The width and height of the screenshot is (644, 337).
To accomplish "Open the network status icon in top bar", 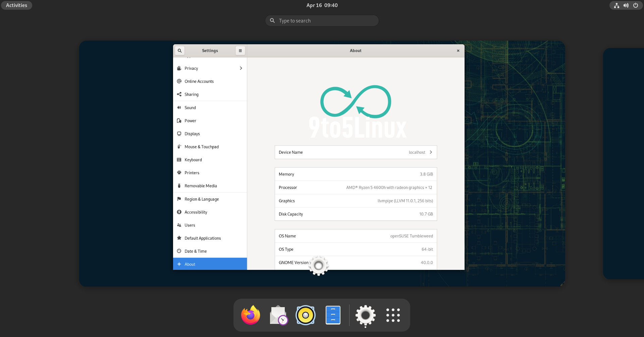I will pyautogui.click(x=616, y=5).
